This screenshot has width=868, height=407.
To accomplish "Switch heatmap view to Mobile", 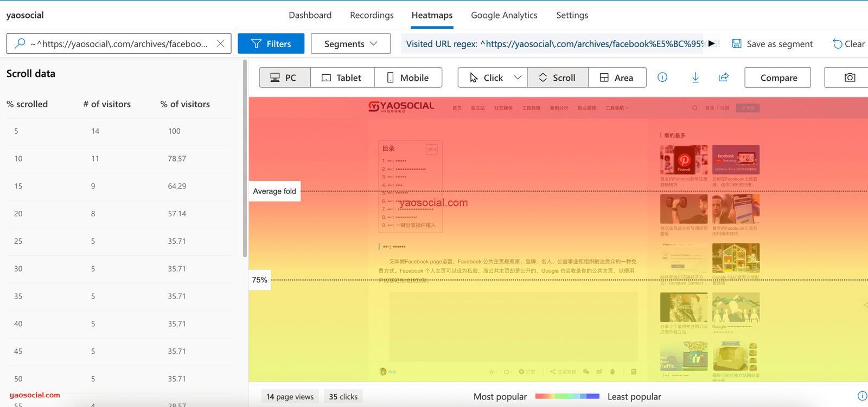I will click(x=408, y=77).
